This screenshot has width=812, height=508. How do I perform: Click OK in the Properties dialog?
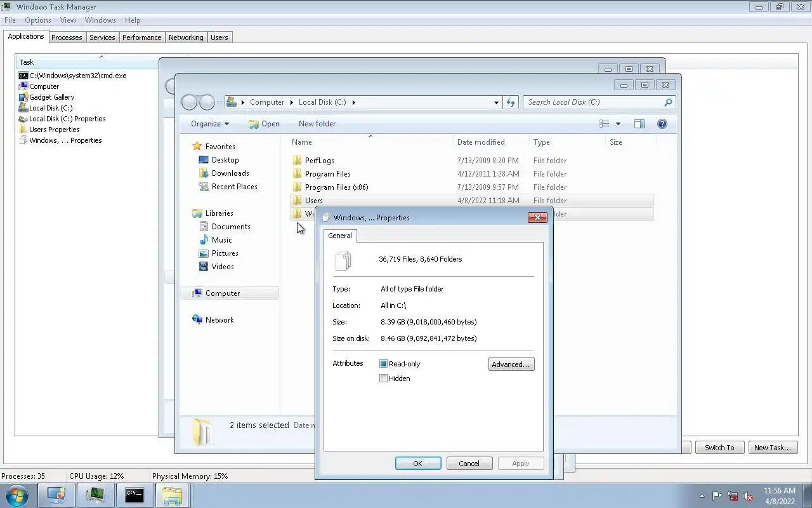point(418,464)
